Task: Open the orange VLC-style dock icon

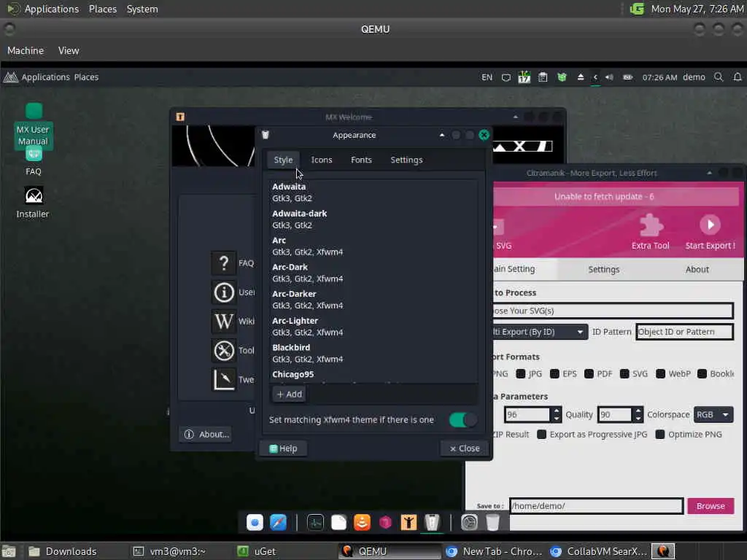Action: click(362, 522)
